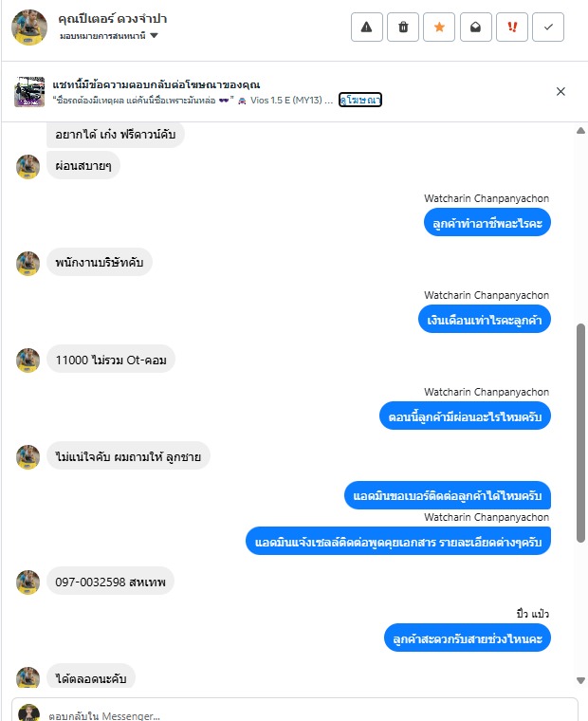This screenshot has width=588, height=721.
Task: Open the ดูโฆษณา ad link
Action: click(x=360, y=100)
